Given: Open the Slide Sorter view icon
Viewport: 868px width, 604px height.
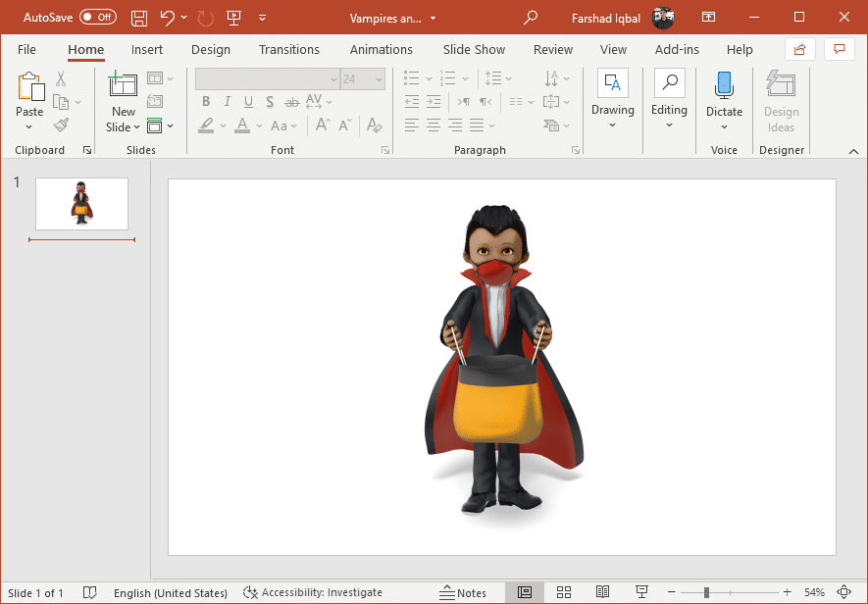Looking at the screenshot, I should point(564,592).
